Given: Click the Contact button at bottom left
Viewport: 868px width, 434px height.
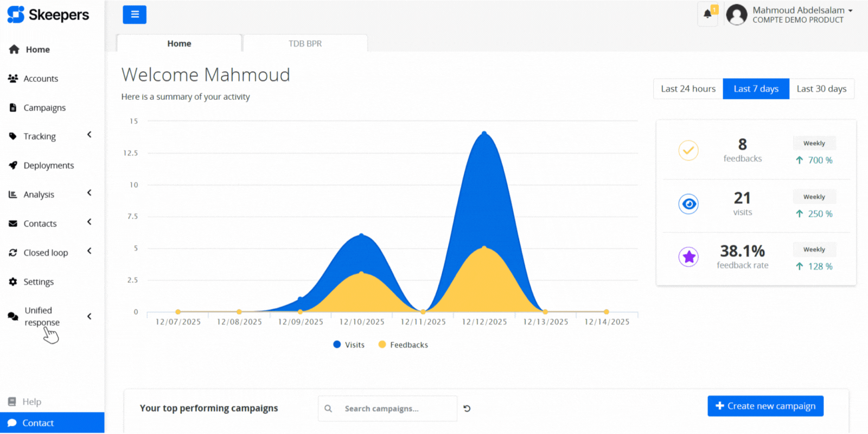Looking at the screenshot, I should [52, 423].
